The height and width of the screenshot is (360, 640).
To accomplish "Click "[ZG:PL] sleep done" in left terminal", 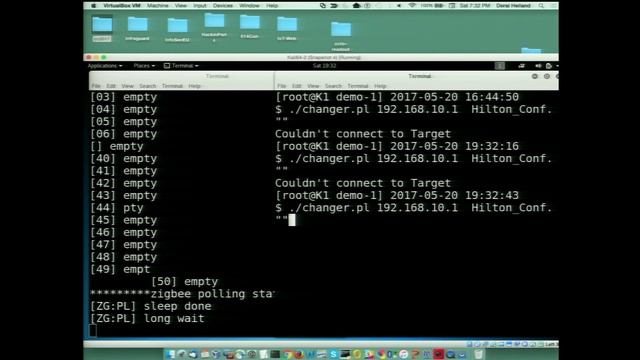I will click(151, 306).
